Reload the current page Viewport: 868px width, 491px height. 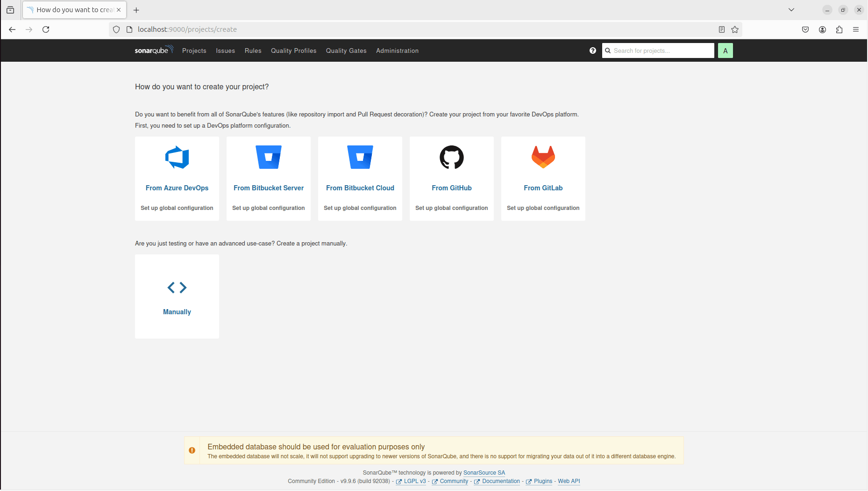pos(46,29)
